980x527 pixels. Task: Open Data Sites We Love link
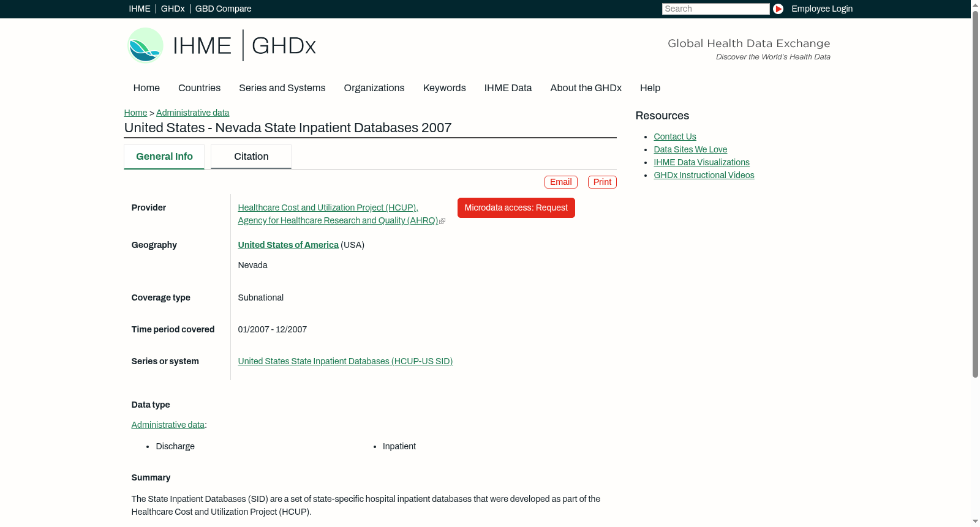690,150
